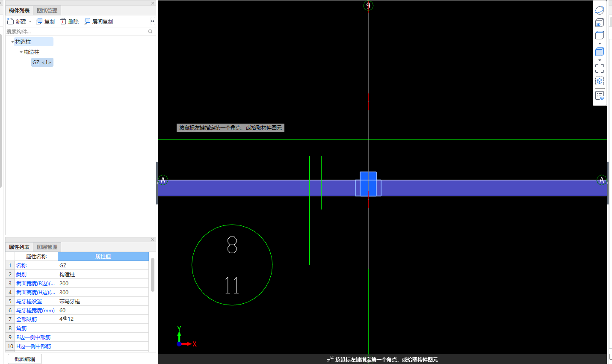This screenshot has width=612, height=364.
Task: Click the wireframe cube view icon
Action: (600, 35)
